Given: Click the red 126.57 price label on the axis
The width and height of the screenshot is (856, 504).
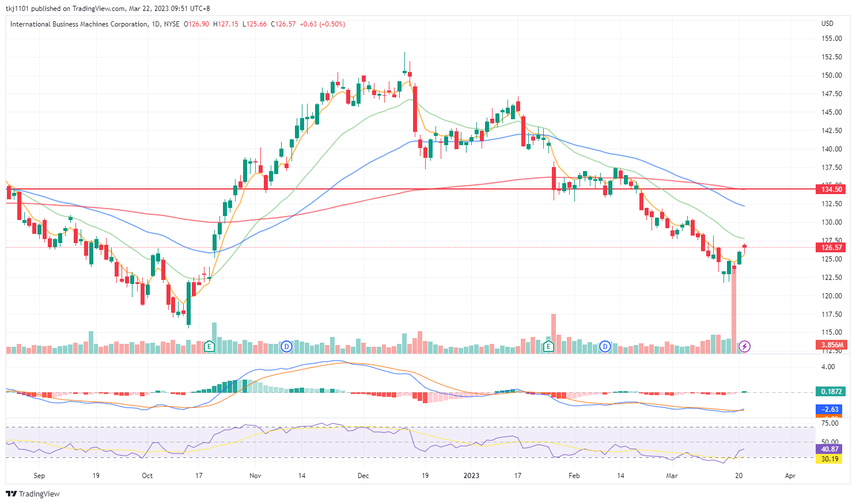Looking at the screenshot, I should click(831, 248).
